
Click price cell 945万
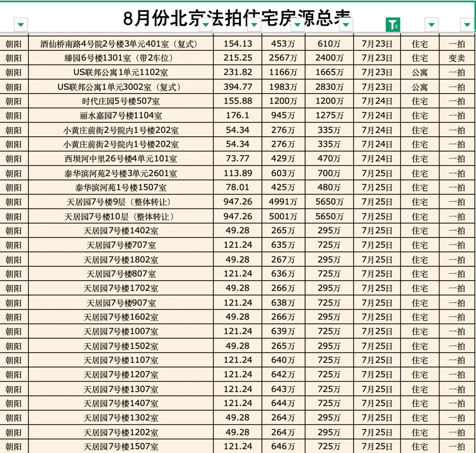coord(283,116)
